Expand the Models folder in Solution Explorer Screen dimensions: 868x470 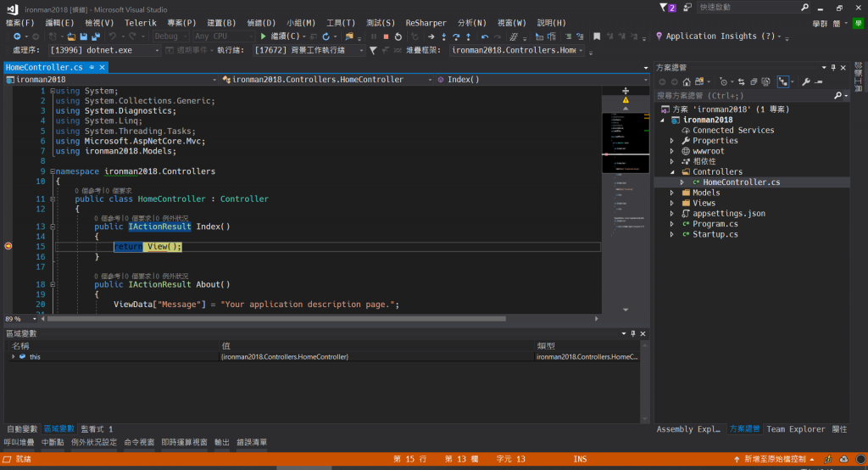coord(673,193)
